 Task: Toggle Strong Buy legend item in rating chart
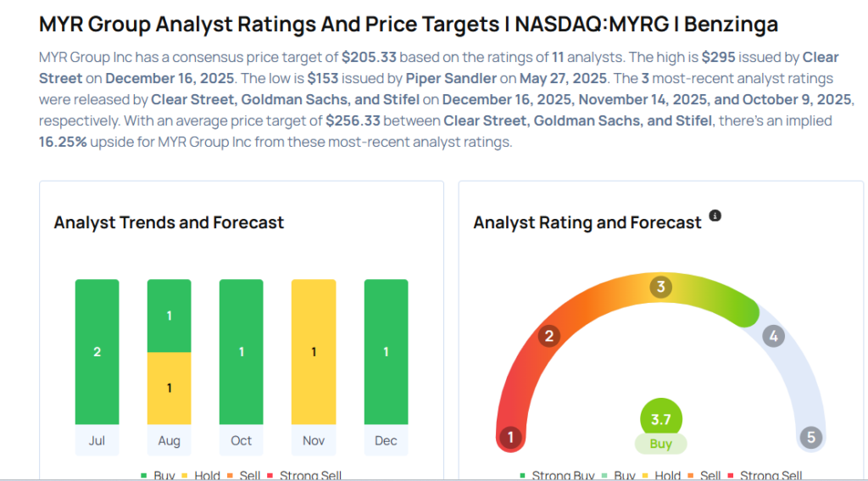(x=557, y=476)
